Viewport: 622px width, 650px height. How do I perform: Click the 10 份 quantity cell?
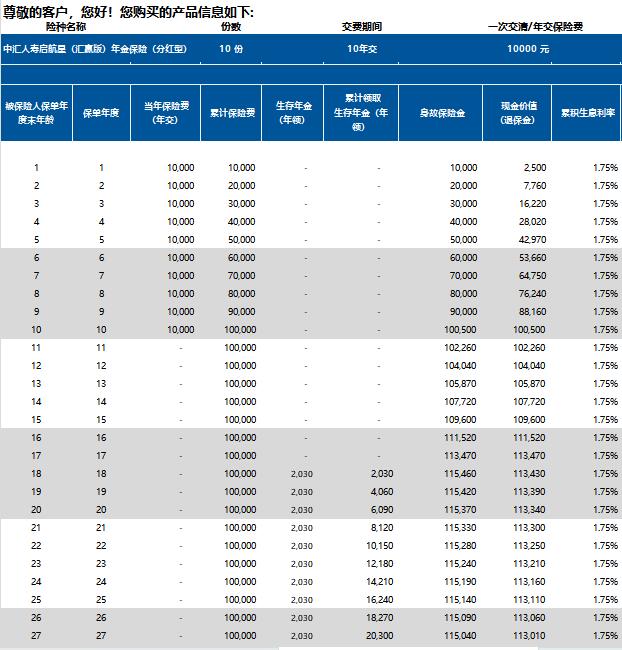click(230, 48)
